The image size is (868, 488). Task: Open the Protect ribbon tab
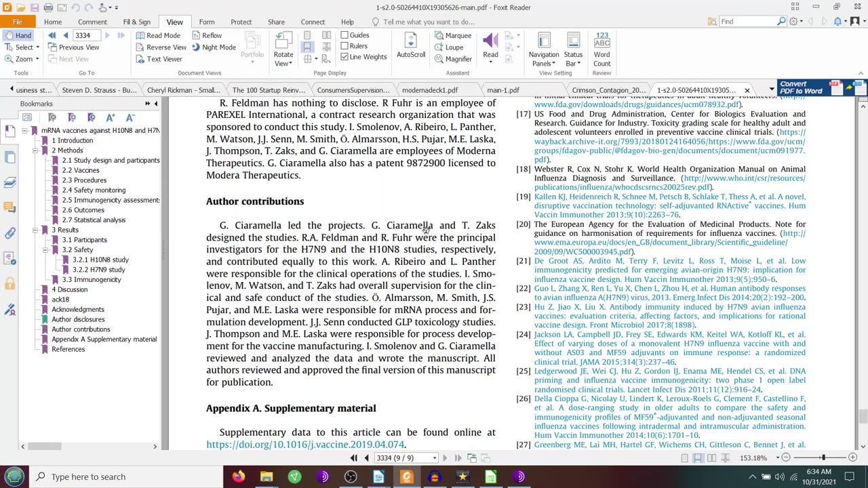tap(241, 22)
